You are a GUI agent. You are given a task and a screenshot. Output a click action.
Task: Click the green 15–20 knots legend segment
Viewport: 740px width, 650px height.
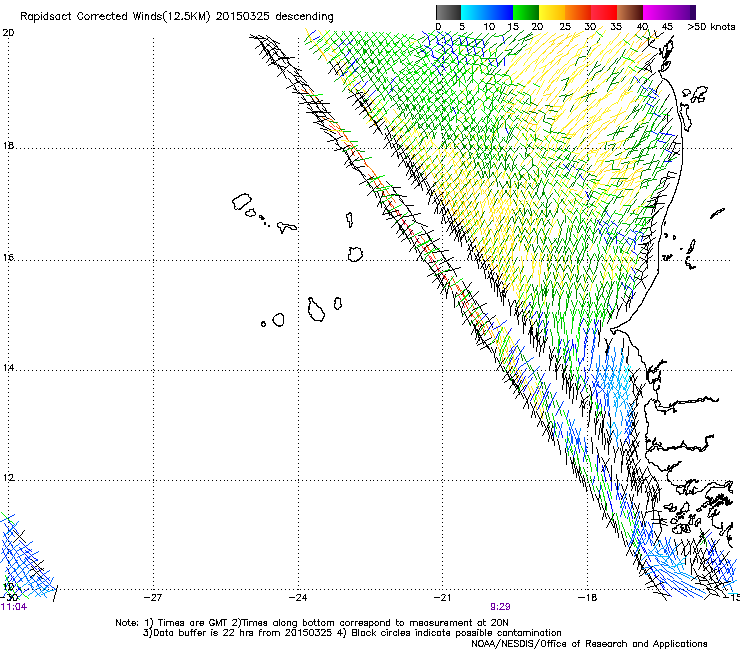[526, 12]
